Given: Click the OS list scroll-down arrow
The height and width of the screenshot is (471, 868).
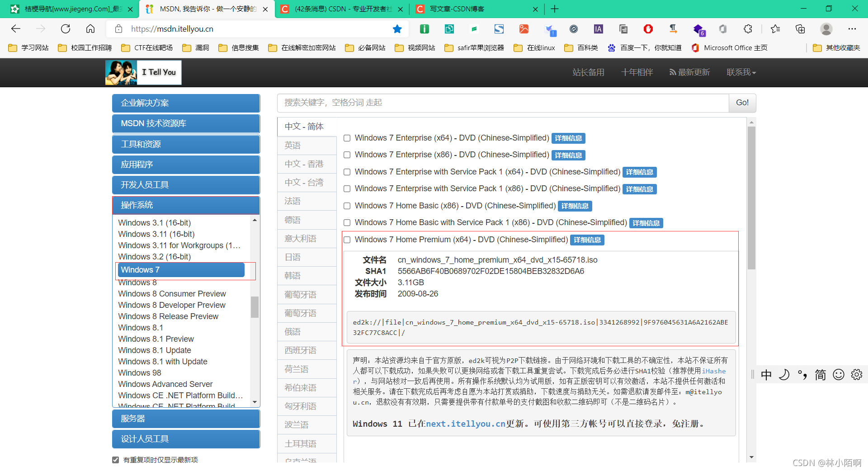Looking at the screenshot, I should [255, 402].
